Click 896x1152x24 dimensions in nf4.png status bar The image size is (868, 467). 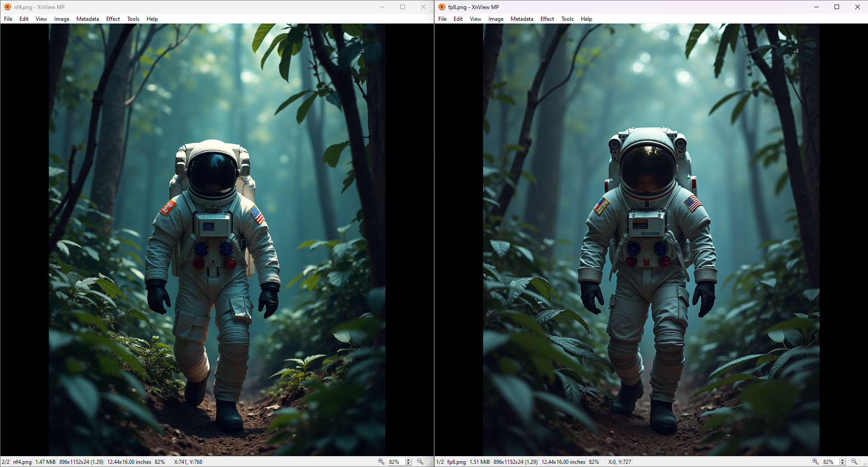[81, 462]
